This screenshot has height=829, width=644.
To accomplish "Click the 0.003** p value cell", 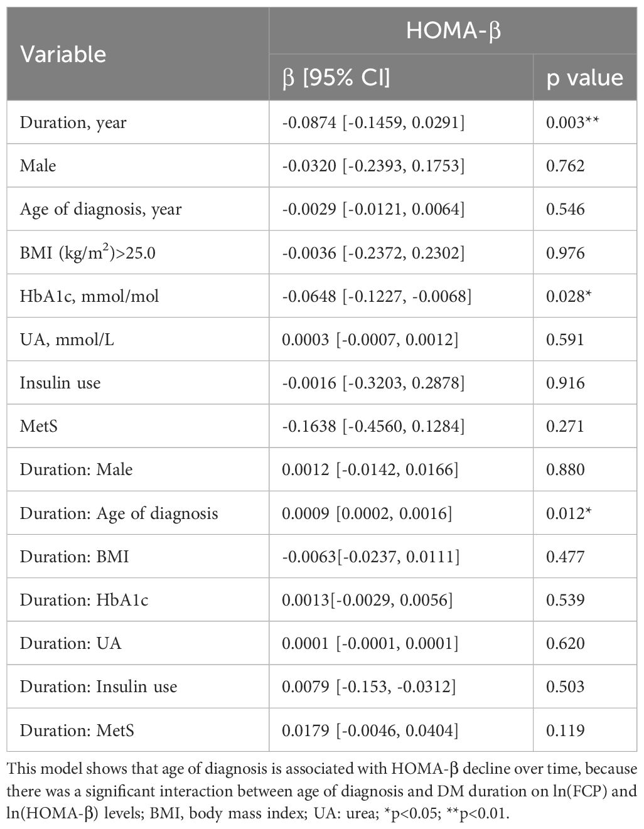I will (572, 122).
